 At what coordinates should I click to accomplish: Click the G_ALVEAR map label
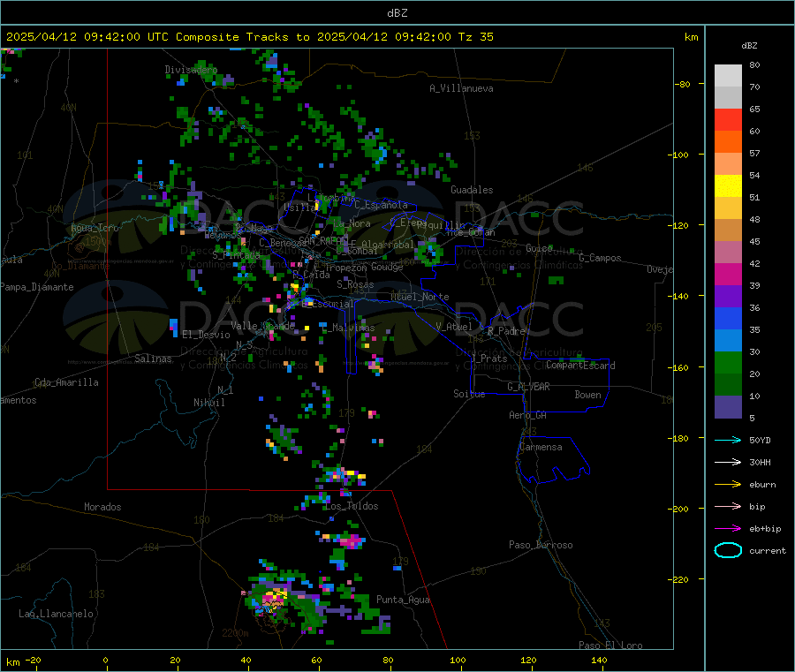pyautogui.click(x=529, y=387)
